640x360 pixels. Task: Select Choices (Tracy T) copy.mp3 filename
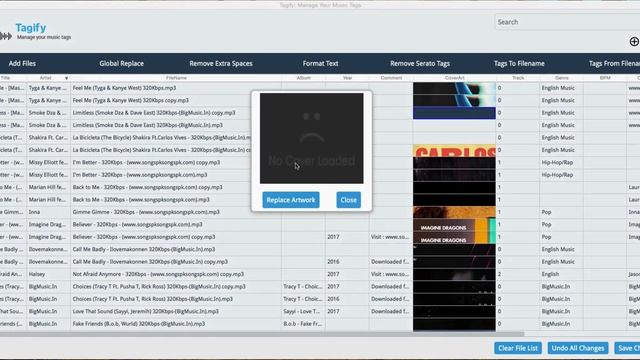click(x=159, y=287)
